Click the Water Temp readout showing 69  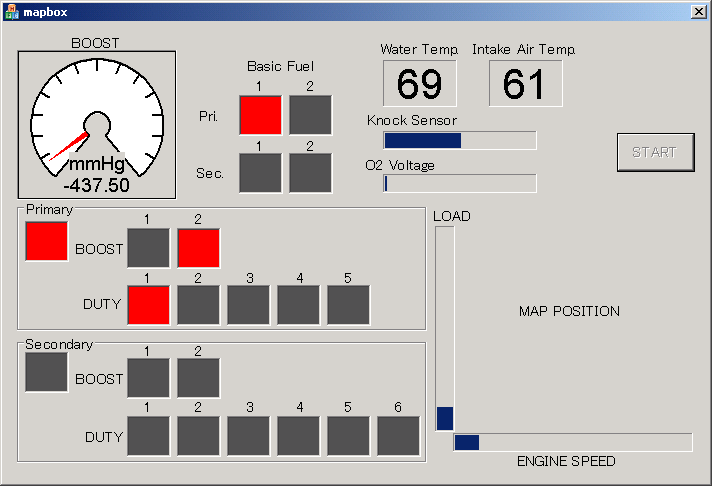pyautogui.click(x=419, y=84)
